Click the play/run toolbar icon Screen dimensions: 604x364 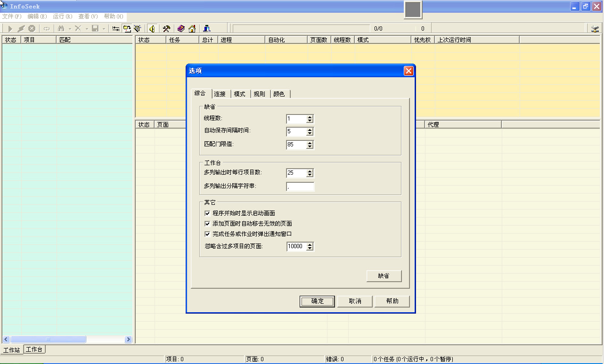(x=10, y=29)
